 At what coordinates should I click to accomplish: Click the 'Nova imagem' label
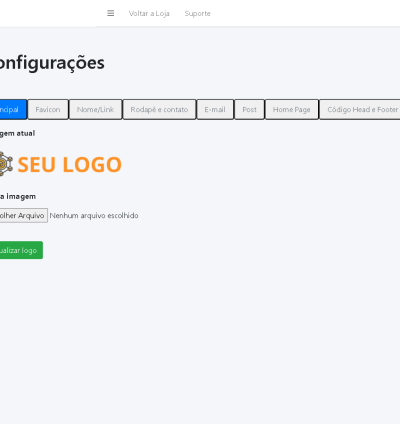tap(18, 196)
